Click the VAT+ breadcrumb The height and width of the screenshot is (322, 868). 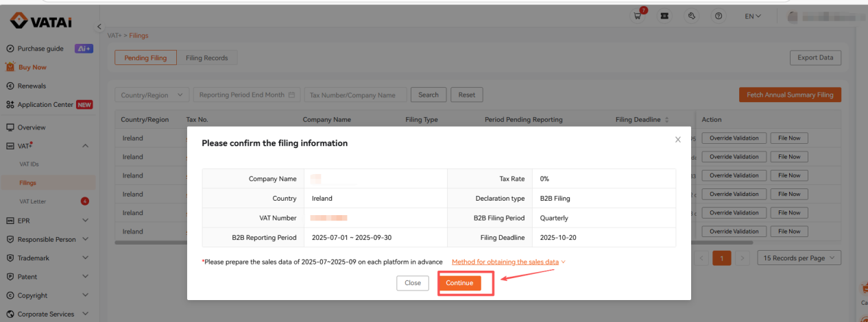point(114,36)
